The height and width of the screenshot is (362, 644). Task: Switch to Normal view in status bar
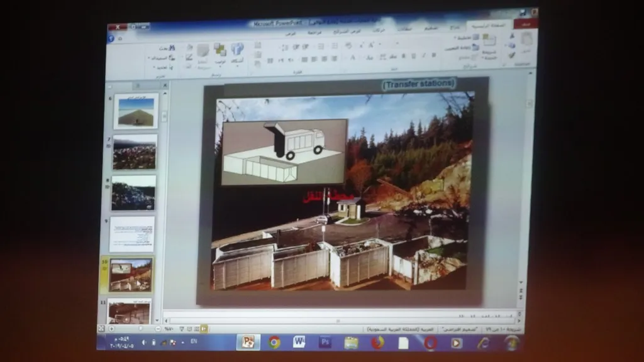point(204,329)
